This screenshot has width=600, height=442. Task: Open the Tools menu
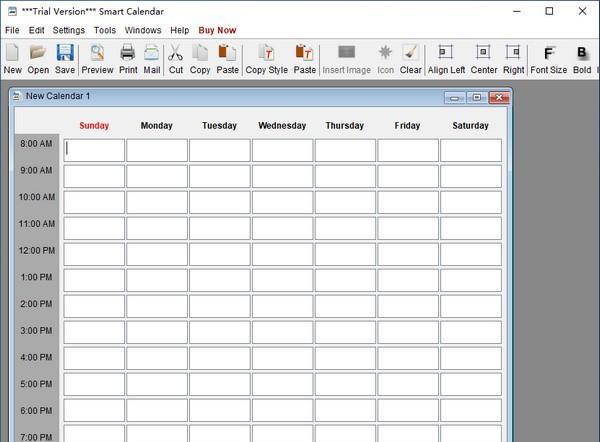pyautogui.click(x=105, y=30)
